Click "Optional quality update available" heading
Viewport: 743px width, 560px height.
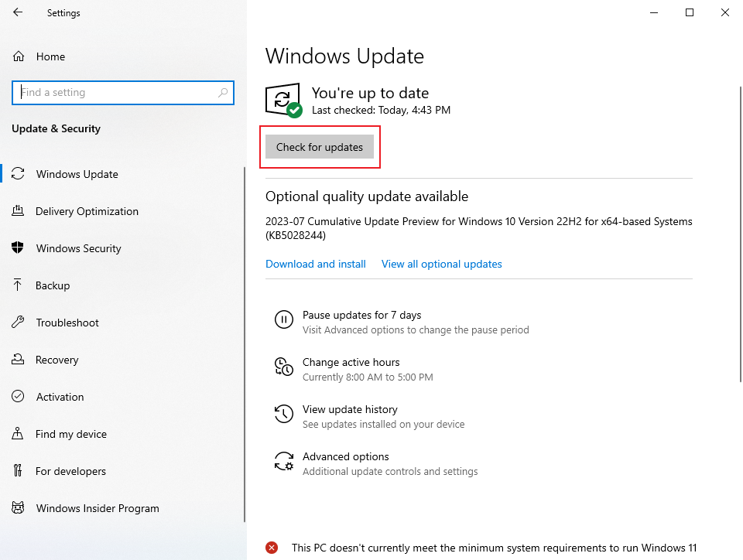[x=367, y=196]
